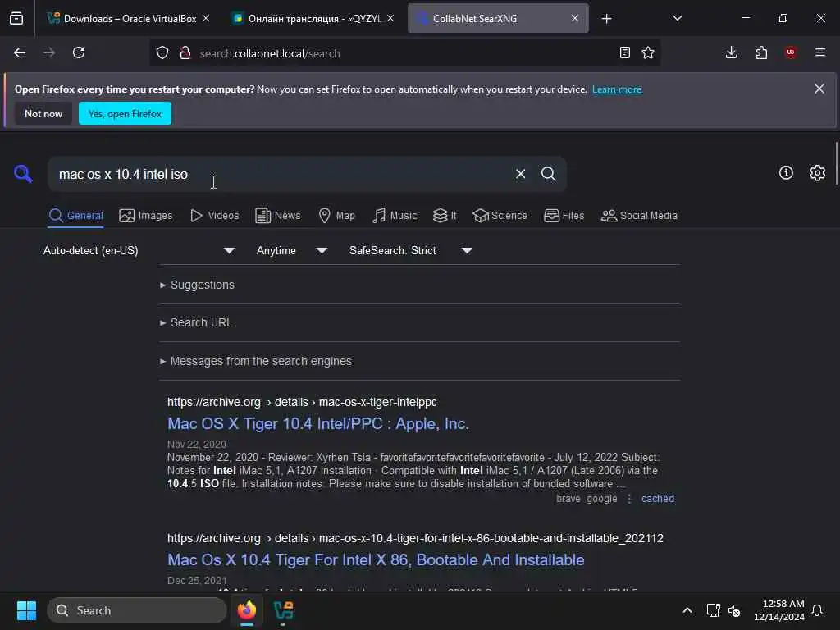Open the About info icon

click(x=786, y=173)
